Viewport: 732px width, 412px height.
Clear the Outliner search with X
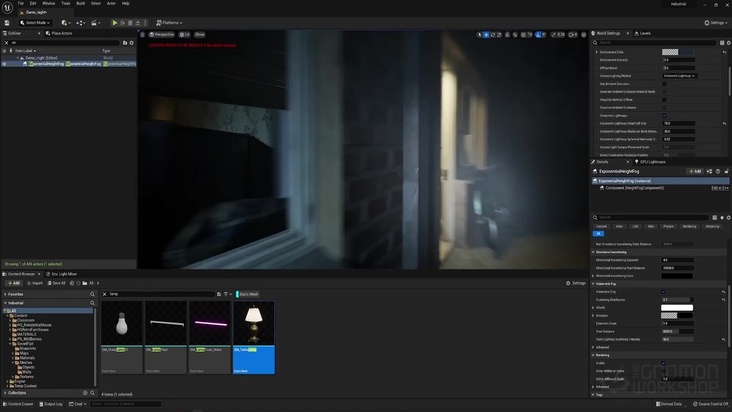(7, 42)
